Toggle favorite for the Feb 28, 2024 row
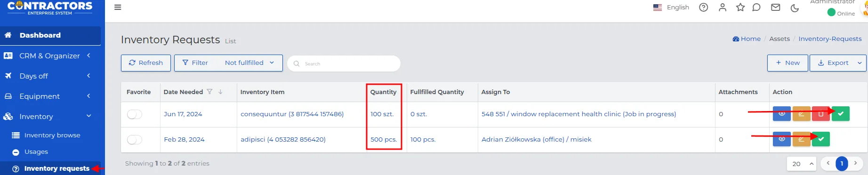 (135, 140)
